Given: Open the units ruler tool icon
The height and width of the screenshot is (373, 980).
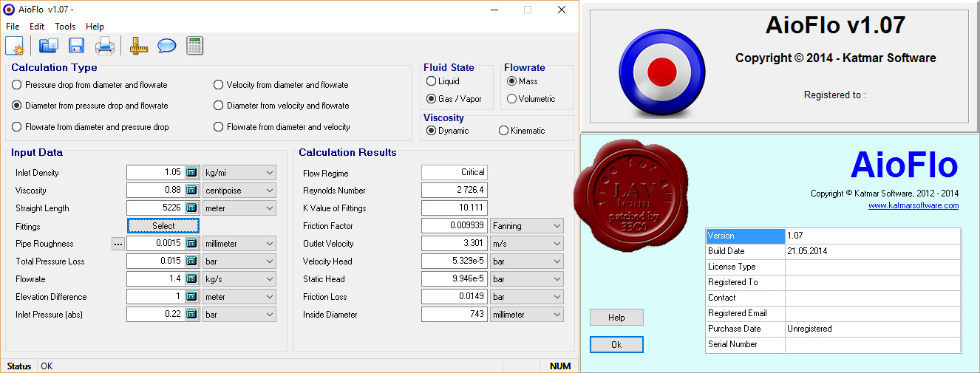Looking at the screenshot, I should pos(139,46).
